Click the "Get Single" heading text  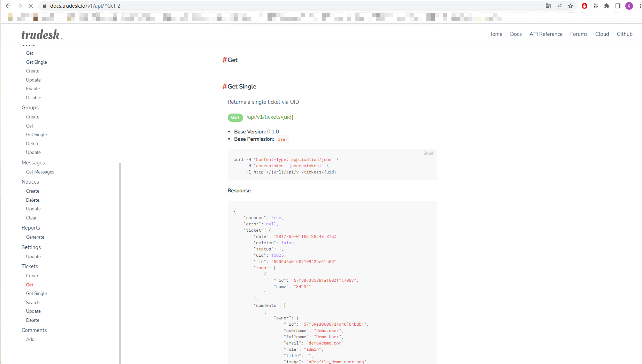[242, 86]
